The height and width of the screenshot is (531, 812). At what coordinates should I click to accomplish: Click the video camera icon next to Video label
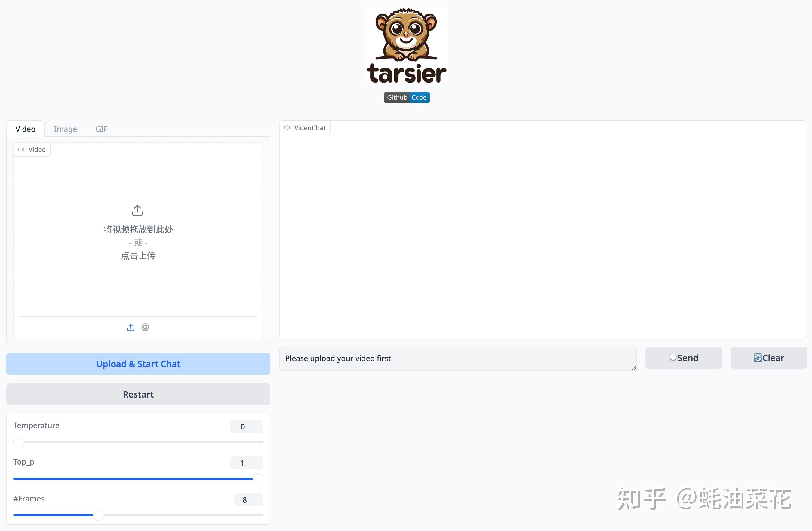coord(21,149)
